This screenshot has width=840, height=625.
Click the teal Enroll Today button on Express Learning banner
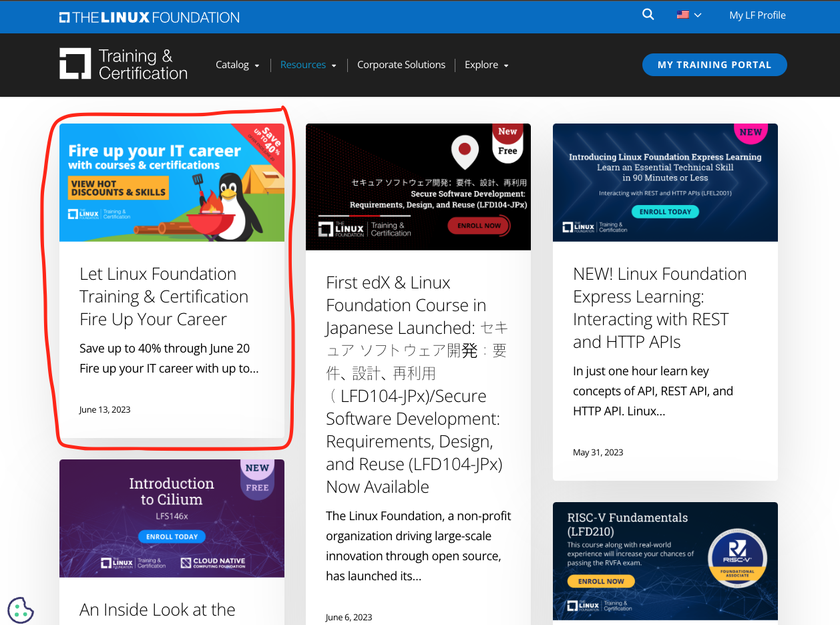pos(665,212)
